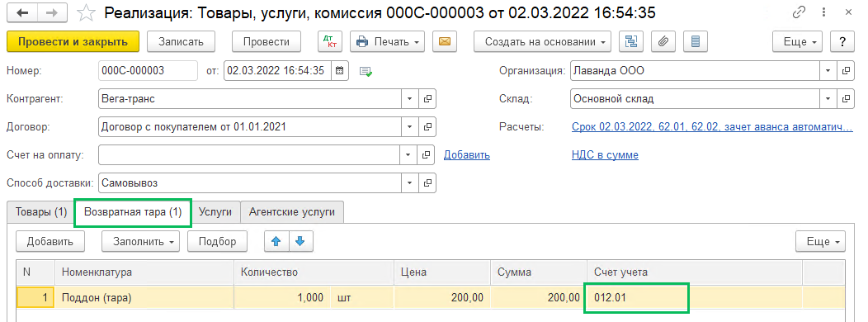Image resolution: width=868 pixels, height=322 pixels.
Task: Open related documents structure icon
Action: point(631,41)
